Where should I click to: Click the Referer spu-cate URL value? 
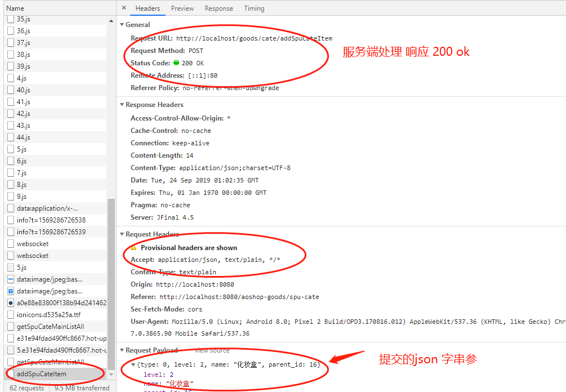(x=239, y=297)
